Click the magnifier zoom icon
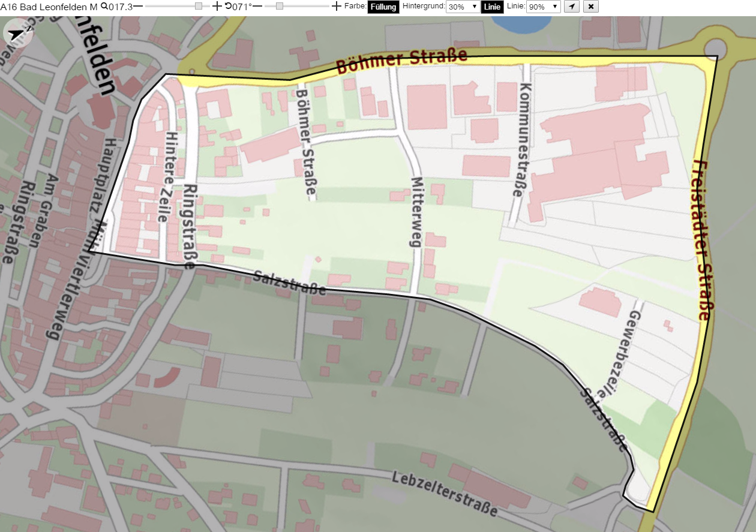 (104, 6)
